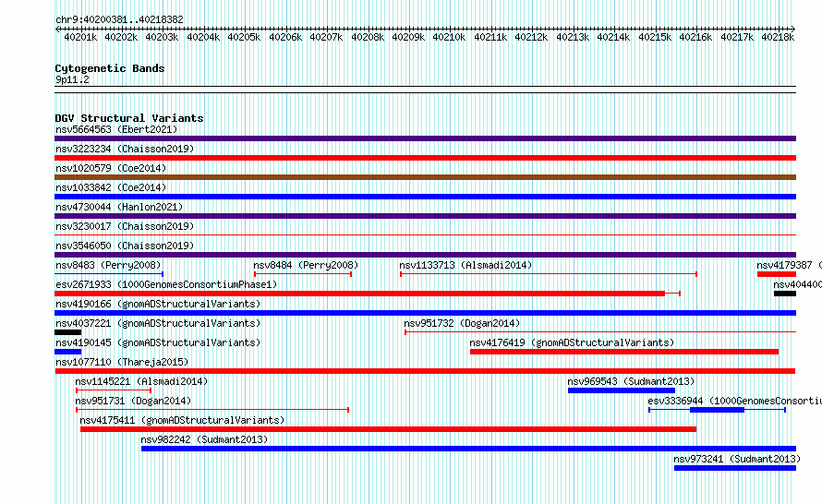Click the nsv4175411 (gnomADStructuralVariants) label

(182, 420)
